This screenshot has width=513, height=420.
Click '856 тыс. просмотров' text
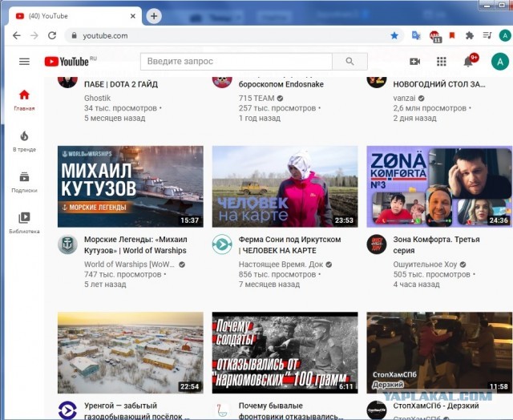click(x=277, y=274)
